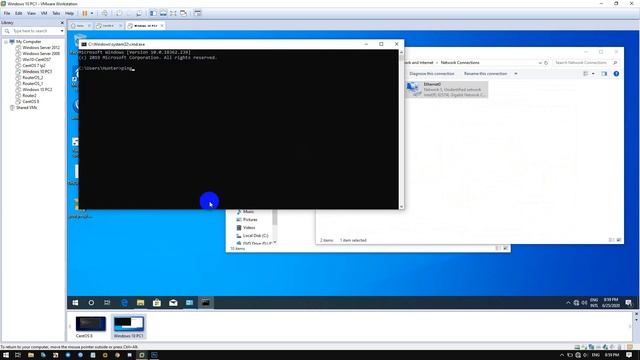Viewport: 640px width, 360px height.
Task: Send Ctrl+Alt+Del via toolbar icon
Action: point(105,13)
